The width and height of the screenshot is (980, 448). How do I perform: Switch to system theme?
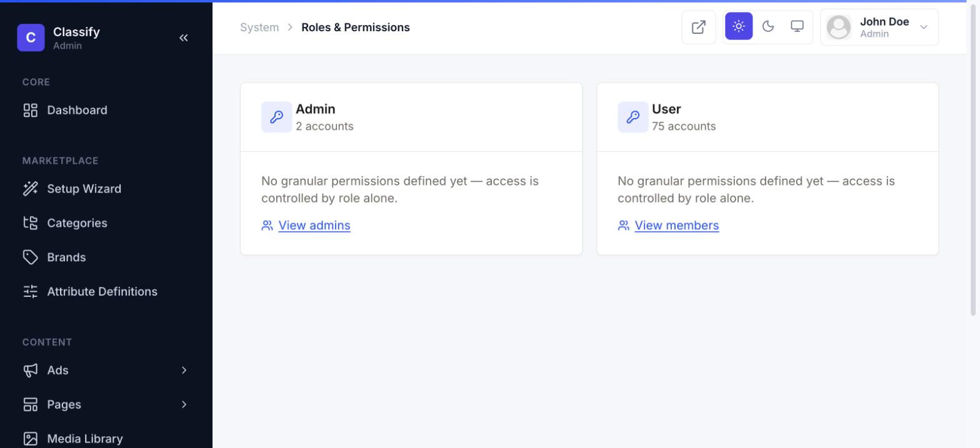point(797,26)
